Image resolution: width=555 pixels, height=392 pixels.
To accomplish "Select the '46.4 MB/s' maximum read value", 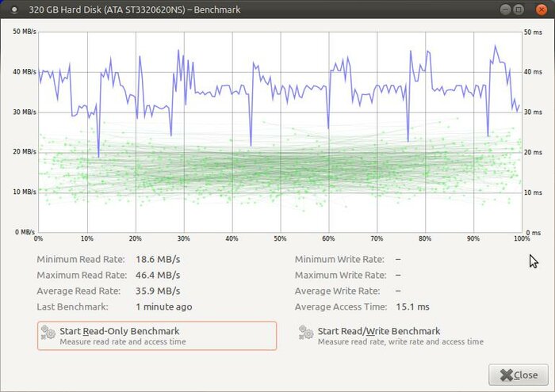I will tap(158, 275).
